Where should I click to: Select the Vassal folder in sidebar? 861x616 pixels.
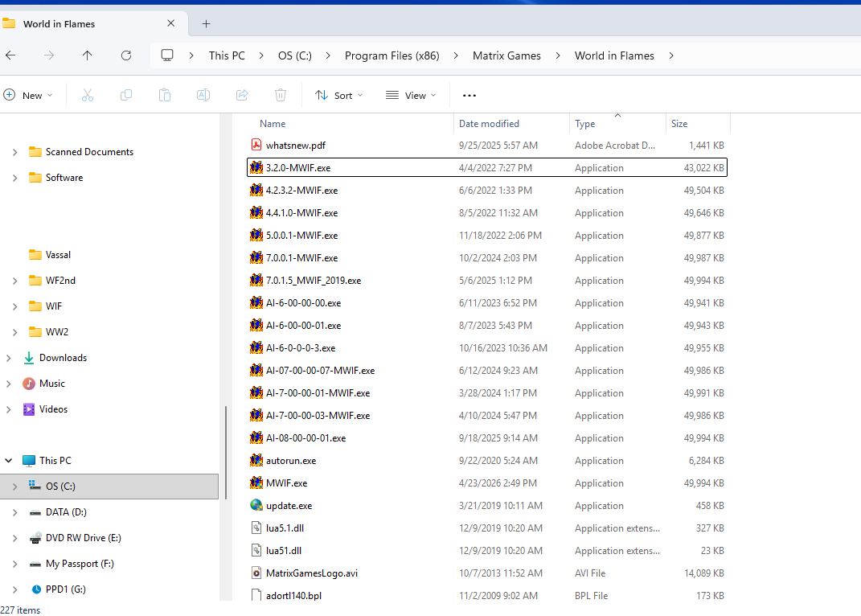(x=58, y=255)
